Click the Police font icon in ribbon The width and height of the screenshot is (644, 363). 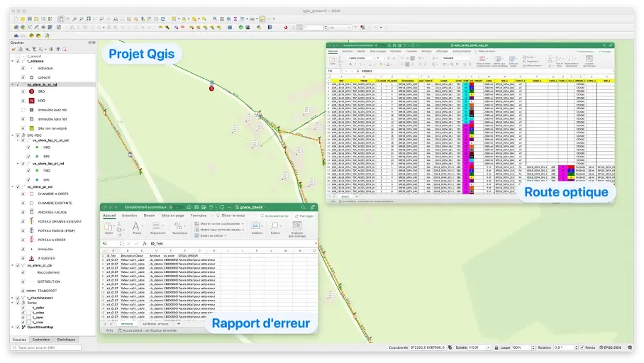tap(137, 228)
